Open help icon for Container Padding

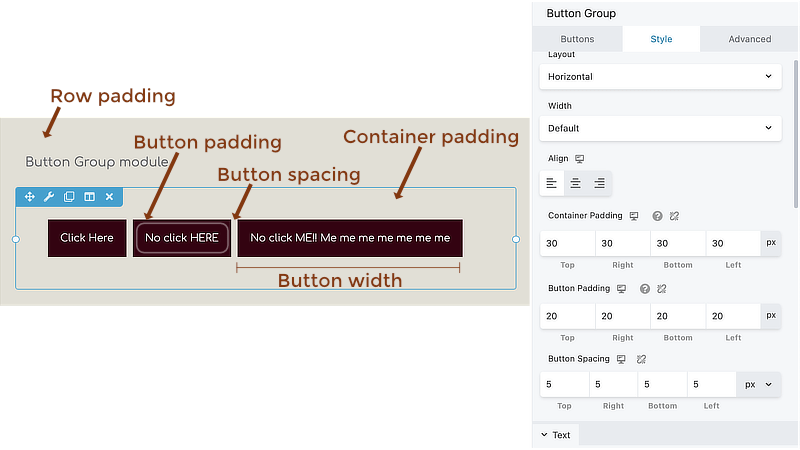coord(657,216)
